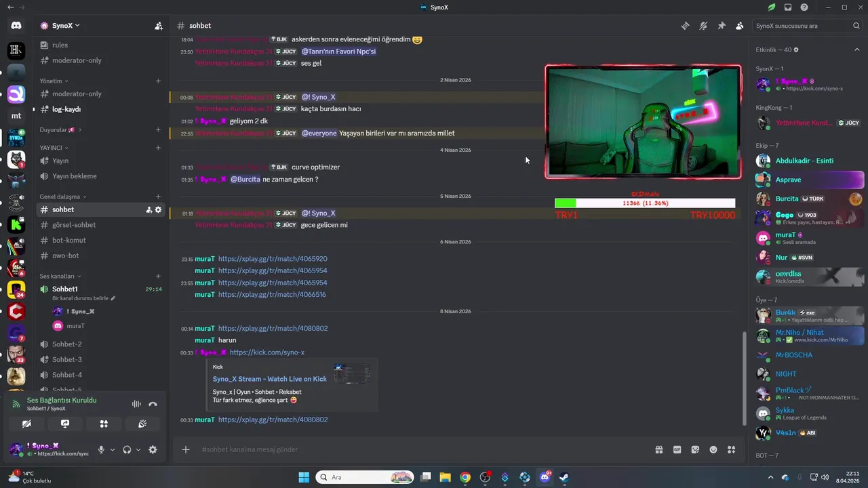Open microphone input options arrow
The image size is (868, 488).
coord(113,449)
